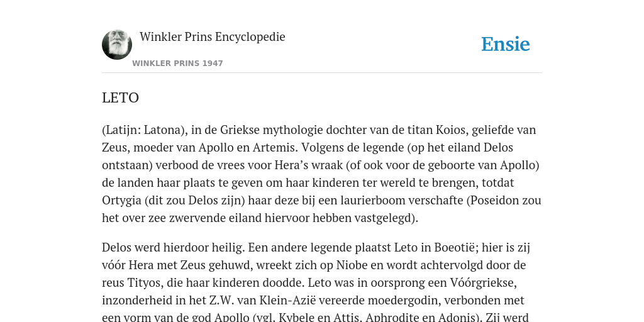Click the bearded man avatar portrait
644x322 pixels.
(117, 45)
